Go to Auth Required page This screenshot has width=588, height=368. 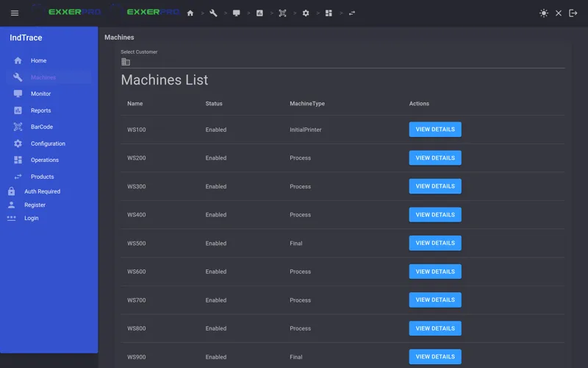pos(42,191)
